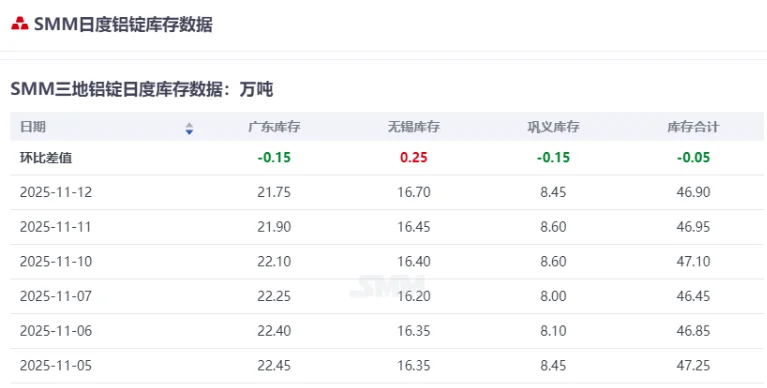This screenshot has width=767, height=388.
Task: Click the total 46.85 cell
Action: (693, 331)
